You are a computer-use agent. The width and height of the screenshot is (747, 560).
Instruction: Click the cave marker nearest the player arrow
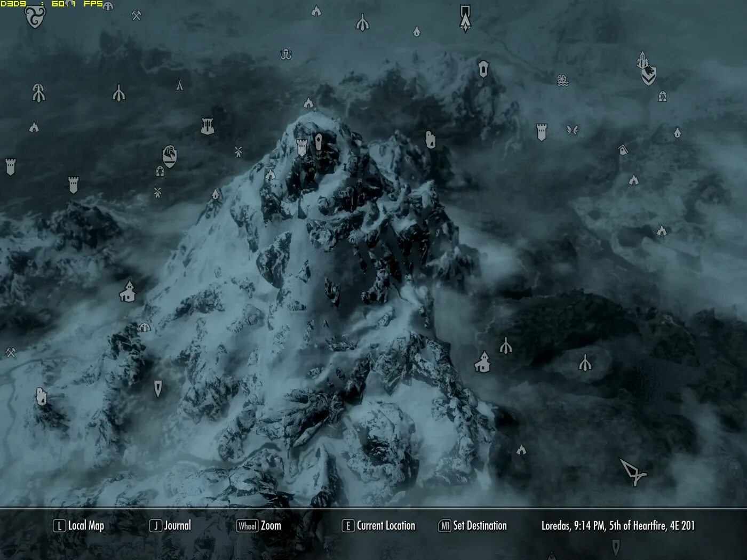tap(521, 450)
